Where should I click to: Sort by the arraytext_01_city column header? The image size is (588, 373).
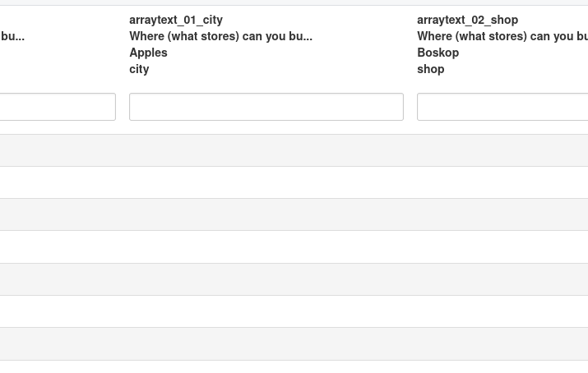point(176,20)
